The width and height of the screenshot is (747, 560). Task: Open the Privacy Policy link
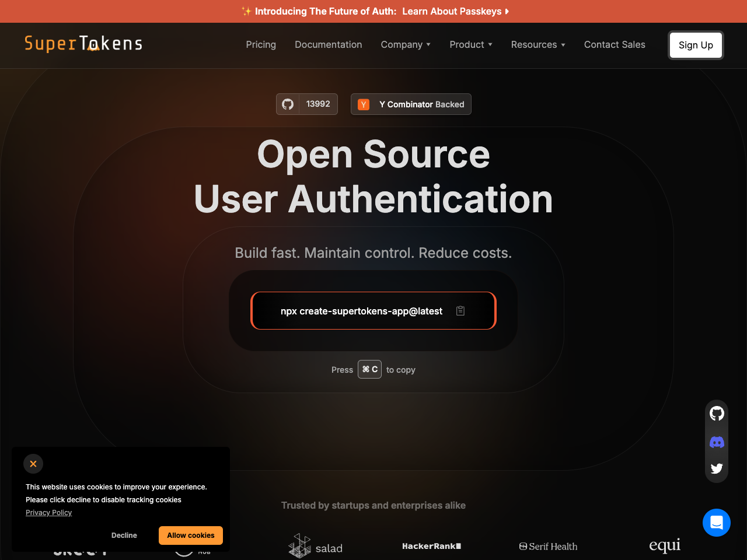(48, 513)
